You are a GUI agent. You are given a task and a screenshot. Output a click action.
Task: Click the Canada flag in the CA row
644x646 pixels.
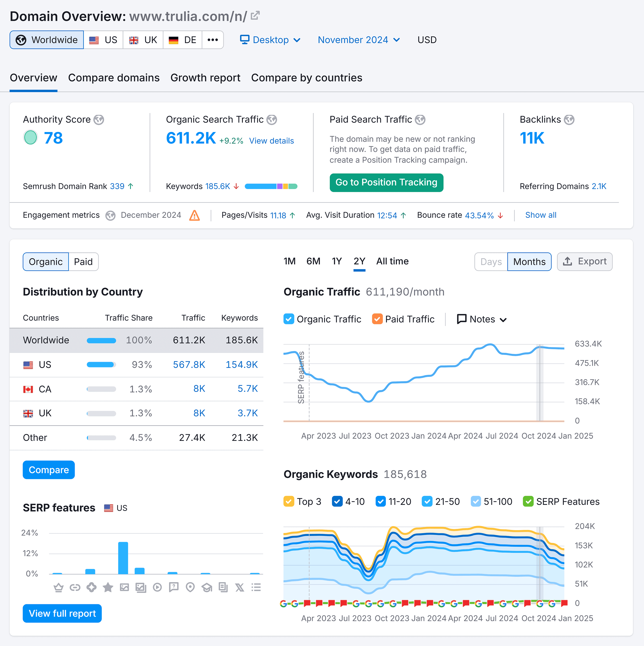tap(28, 389)
